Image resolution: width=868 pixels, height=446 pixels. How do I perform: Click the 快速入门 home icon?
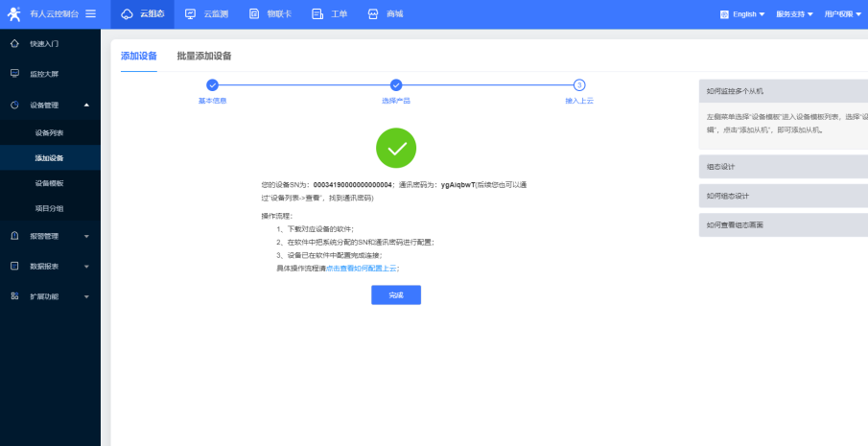tap(14, 44)
